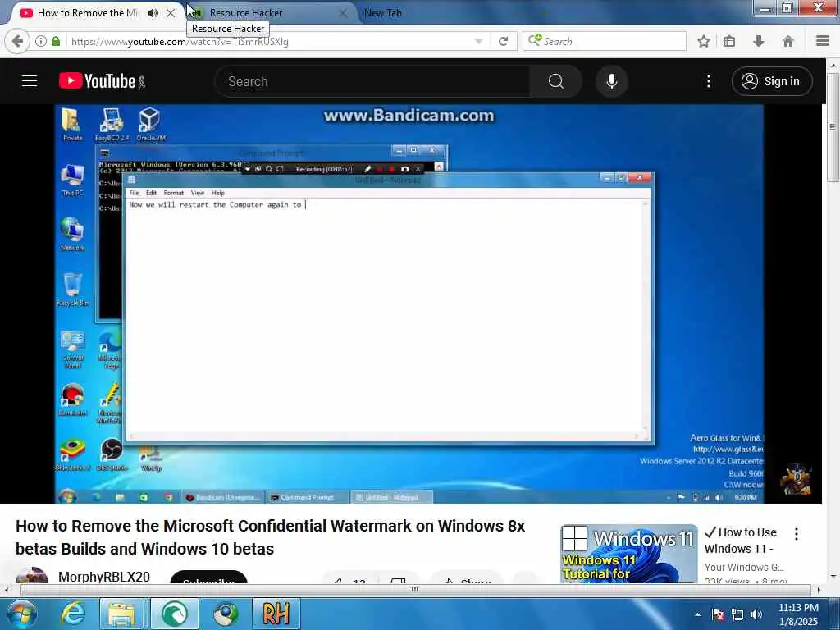Click the channel watermark in video corner
The image size is (840, 630).
point(795,480)
